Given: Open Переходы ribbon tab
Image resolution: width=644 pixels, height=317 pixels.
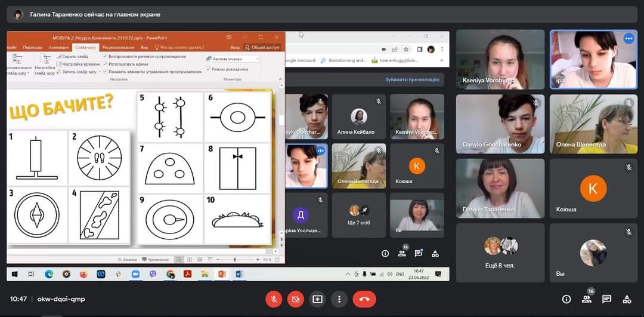Looking at the screenshot, I should click(x=33, y=47).
